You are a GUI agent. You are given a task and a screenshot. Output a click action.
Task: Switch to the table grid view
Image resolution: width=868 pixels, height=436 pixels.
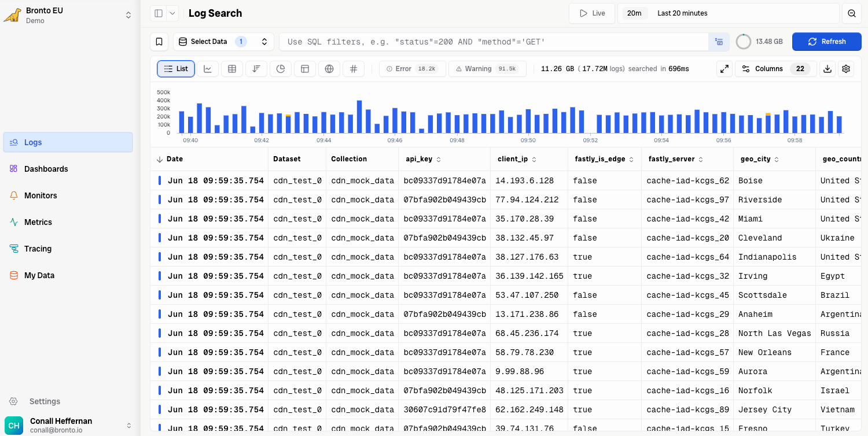click(x=232, y=69)
